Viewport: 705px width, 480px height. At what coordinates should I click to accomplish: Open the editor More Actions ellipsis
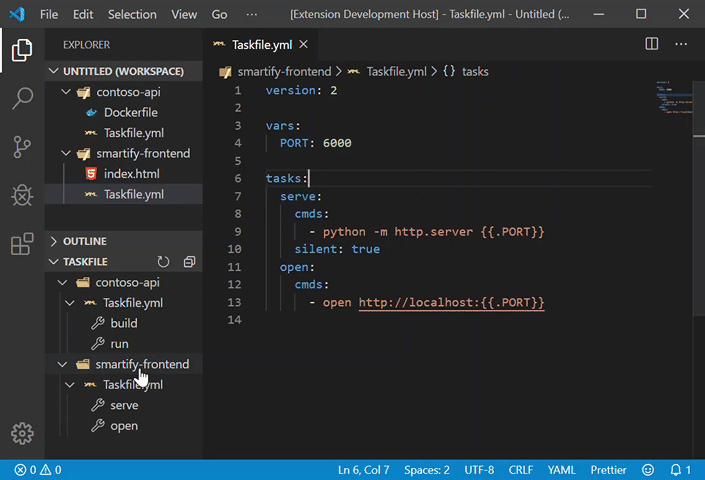(681, 44)
